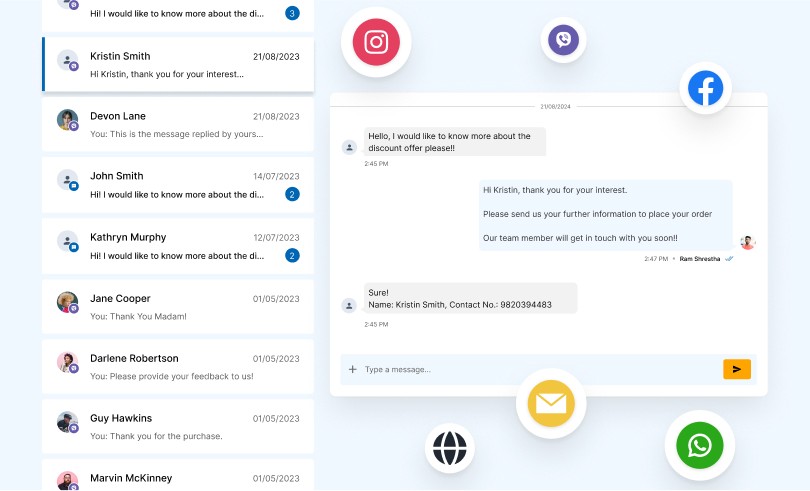This screenshot has width=810, height=491.
Task: Click Devon Lane's profile avatar
Action: tap(67, 120)
